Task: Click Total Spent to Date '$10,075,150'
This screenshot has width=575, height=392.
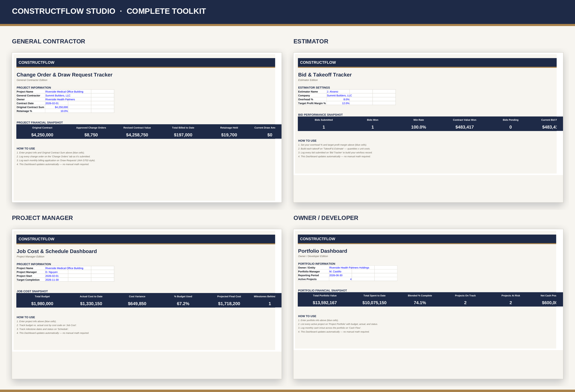Action: pos(374,303)
